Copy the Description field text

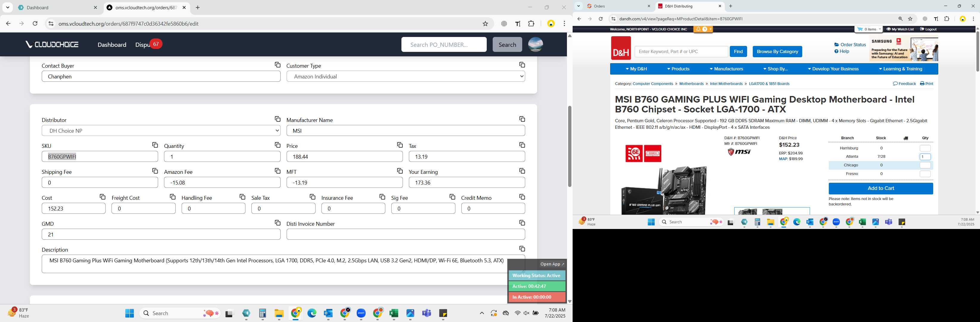pyautogui.click(x=522, y=249)
